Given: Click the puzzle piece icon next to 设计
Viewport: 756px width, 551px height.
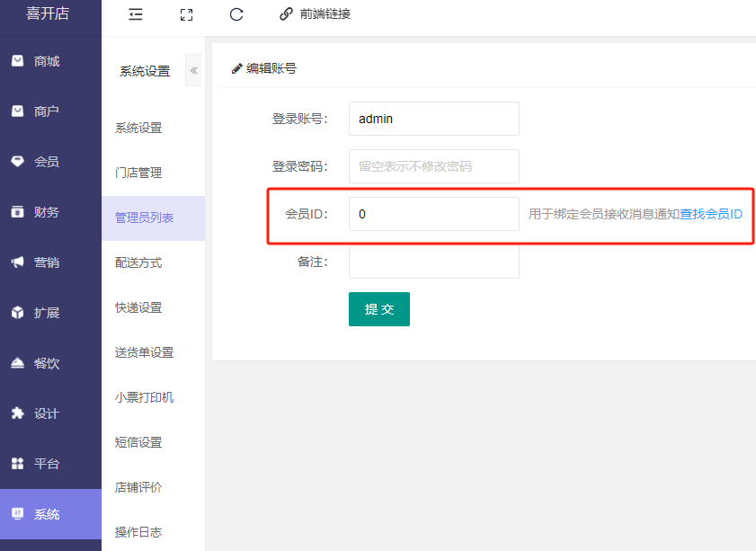Looking at the screenshot, I should click(x=17, y=413).
